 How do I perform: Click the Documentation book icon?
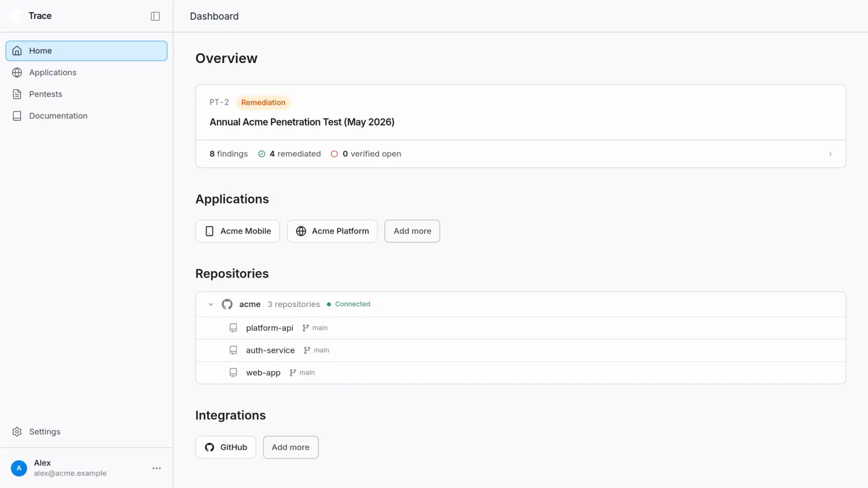point(17,116)
